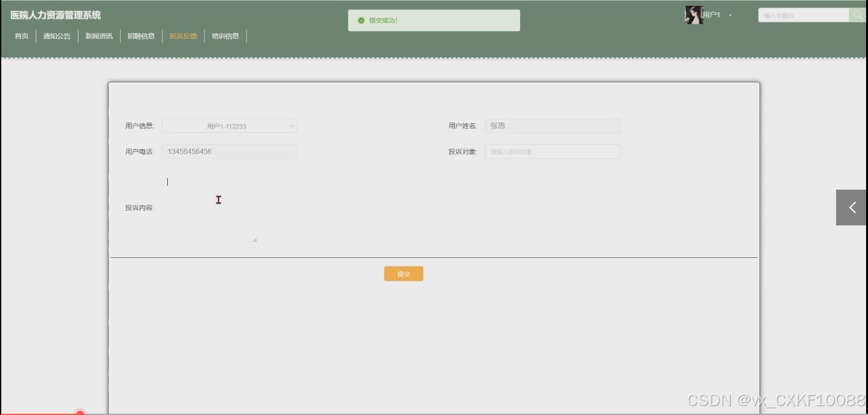Open the user avatar picture
The height and width of the screenshot is (415, 868).
694,15
